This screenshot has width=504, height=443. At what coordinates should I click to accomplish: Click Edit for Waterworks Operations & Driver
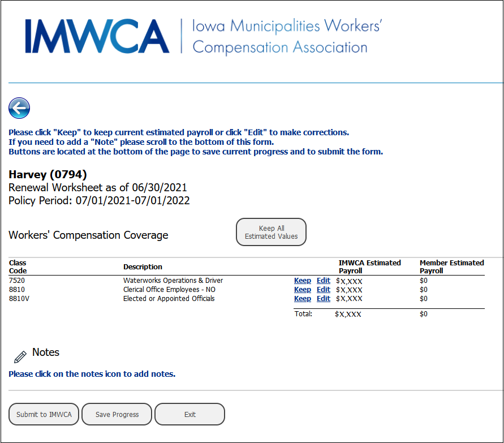pos(324,281)
